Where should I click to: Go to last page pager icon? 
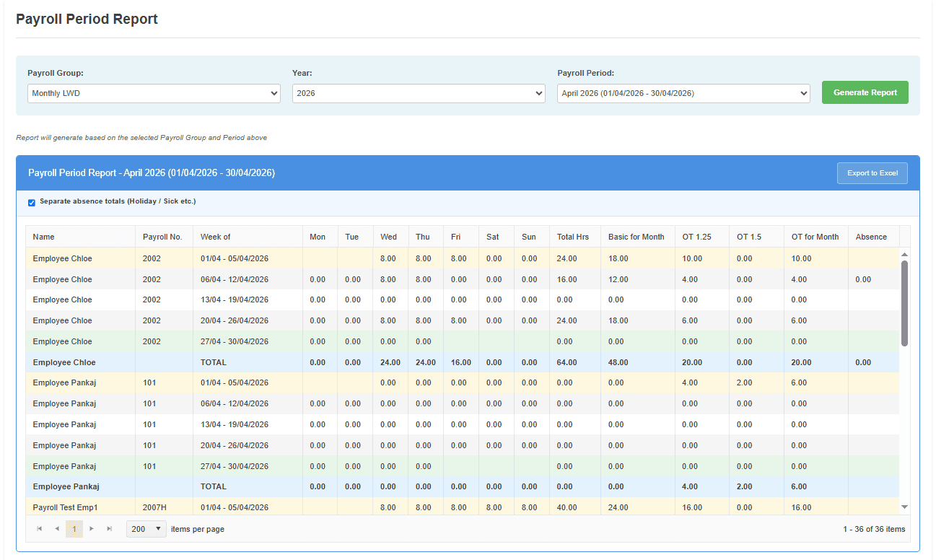(110, 529)
